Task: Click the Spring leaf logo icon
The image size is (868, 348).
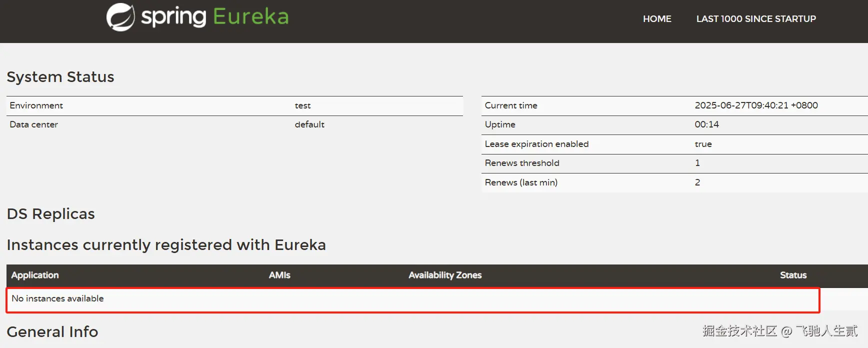Action: tap(120, 17)
